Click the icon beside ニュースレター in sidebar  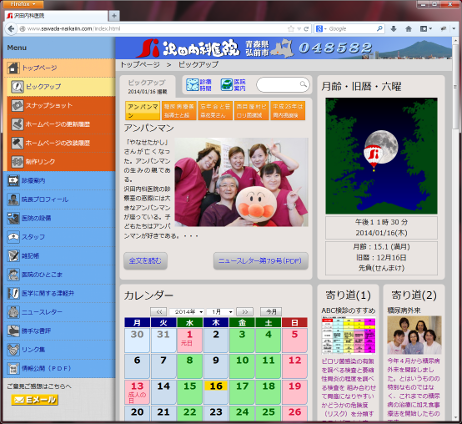pyautogui.click(x=13, y=312)
